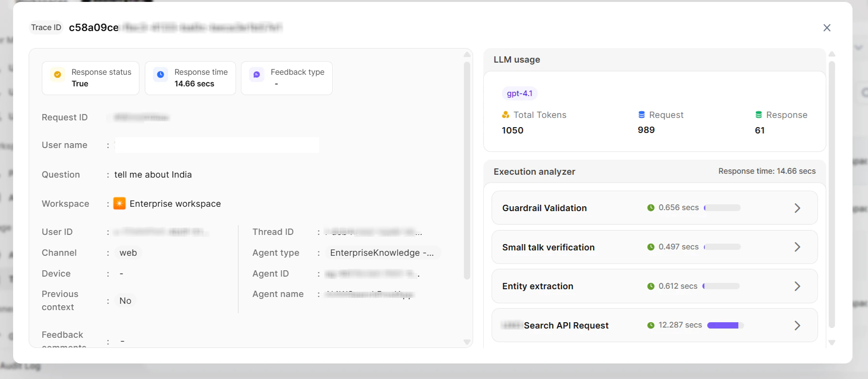The width and height of the screenshot is (868, 379).
Task: Click Search API Request green status icon
Action: (651, 325)
